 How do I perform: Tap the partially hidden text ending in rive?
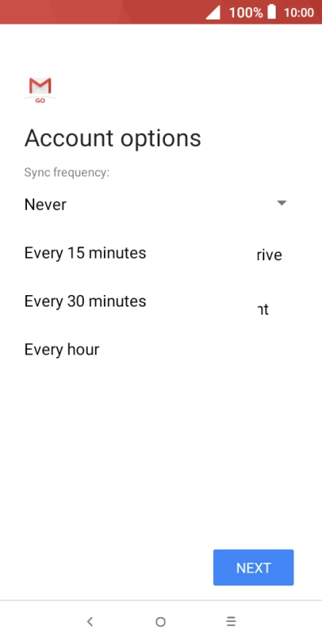[269, 255]
